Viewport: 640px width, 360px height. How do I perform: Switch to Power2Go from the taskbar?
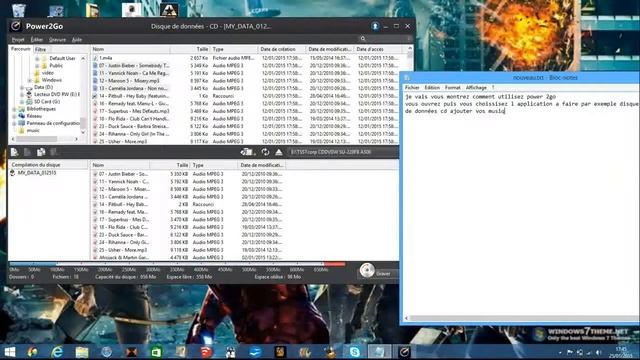click(404, 352)
